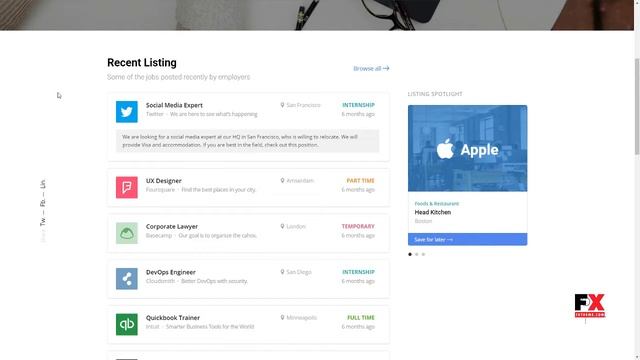Open the Tw. social sidebar link
Viewport: 640px width, 360px height.
(x=43, y=222)
